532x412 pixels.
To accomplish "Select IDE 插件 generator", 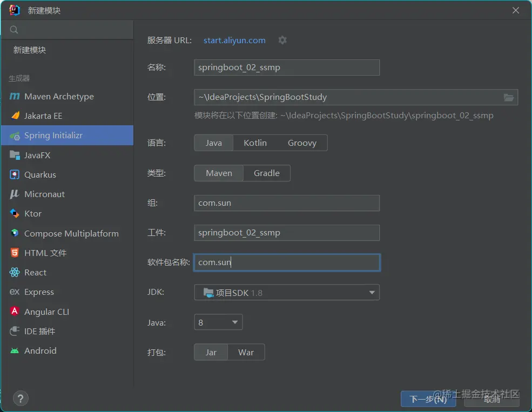I will (67, 332).
